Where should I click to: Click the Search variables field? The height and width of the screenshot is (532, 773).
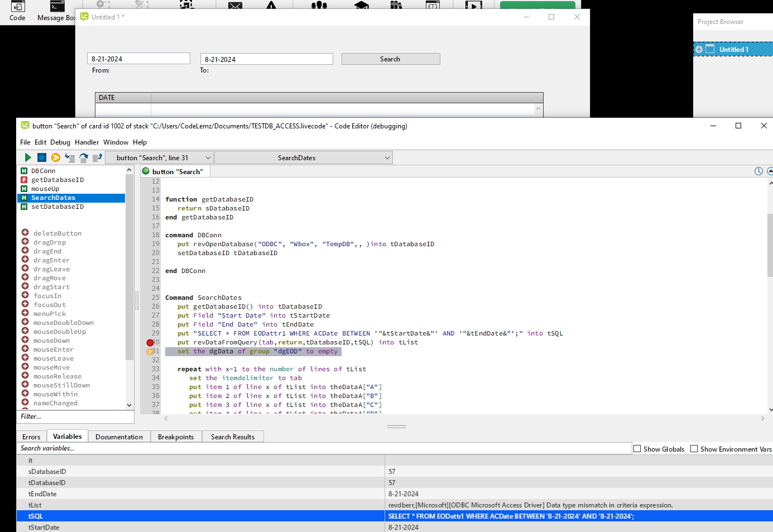coord(324,448)
